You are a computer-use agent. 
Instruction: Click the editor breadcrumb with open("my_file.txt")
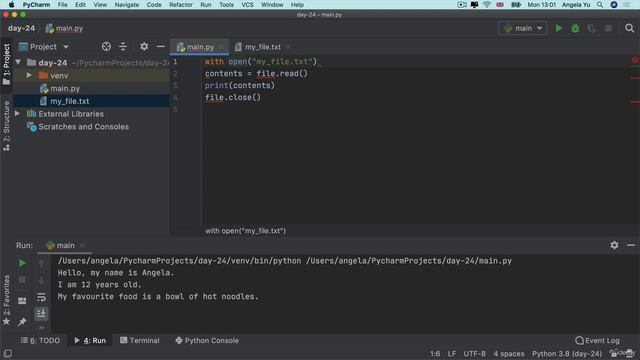click(245, 231)
